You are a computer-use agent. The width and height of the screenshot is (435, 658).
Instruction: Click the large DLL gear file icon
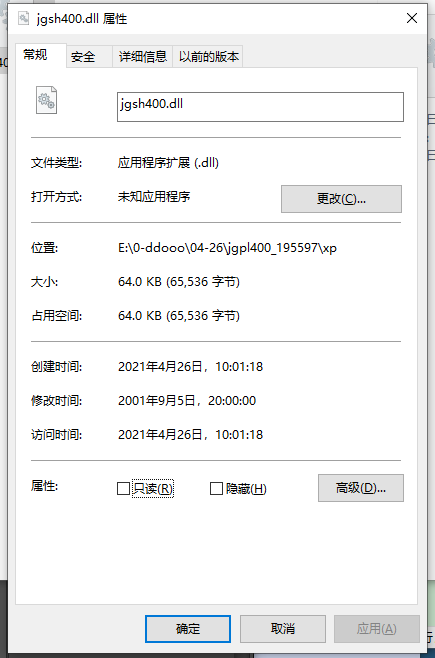point(46,100)
